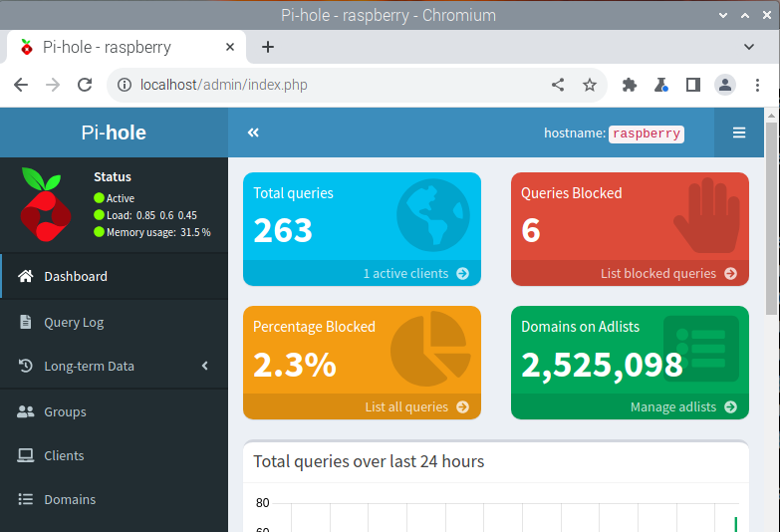The width and height of the screenshot is (780, 532).
Task: Open the Chrome Labs flask icon
Action: [x=661, y=85]
